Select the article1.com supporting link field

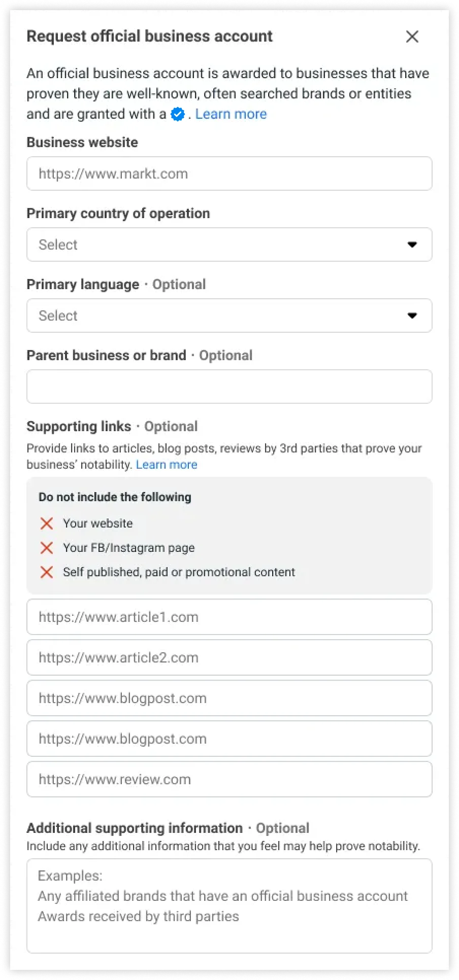(x=228, y=617)
